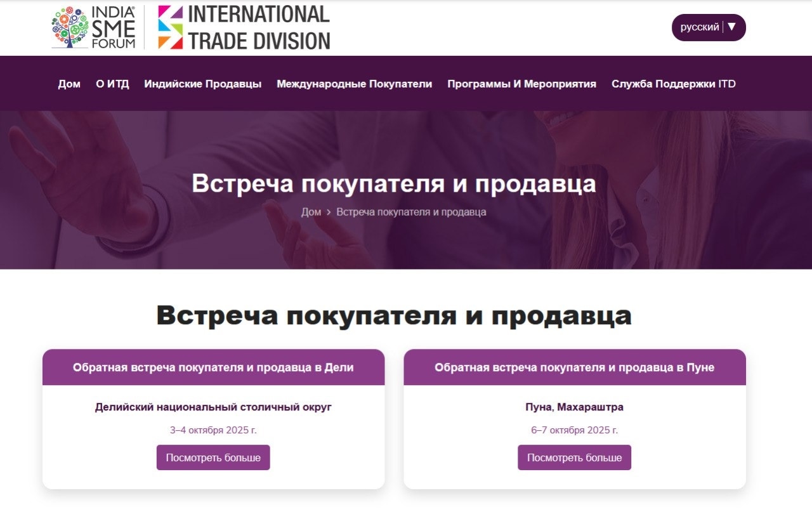
Task: Select the Пуна, Махараштра location text
Action: [574, 407]
